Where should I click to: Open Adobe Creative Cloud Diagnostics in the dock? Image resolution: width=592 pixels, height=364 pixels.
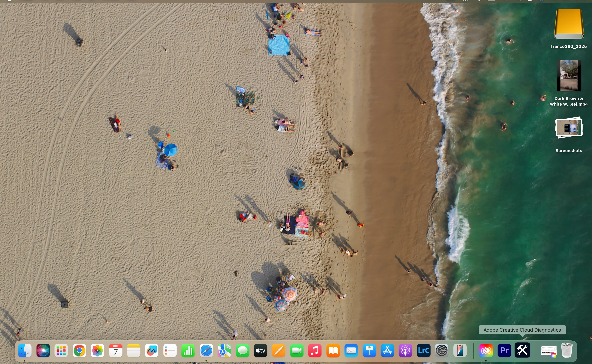click(x=522, y=350)
